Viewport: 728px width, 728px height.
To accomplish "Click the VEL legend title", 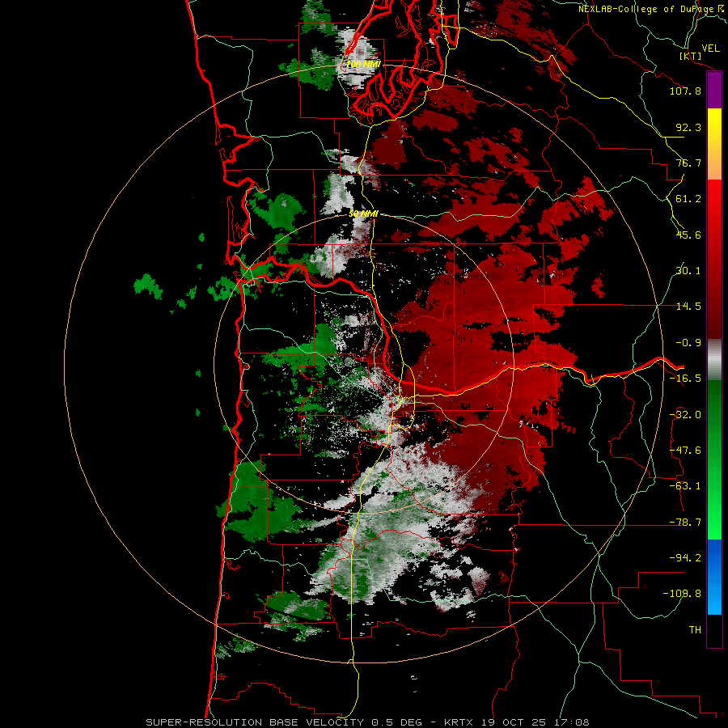I will pos(711,49).
